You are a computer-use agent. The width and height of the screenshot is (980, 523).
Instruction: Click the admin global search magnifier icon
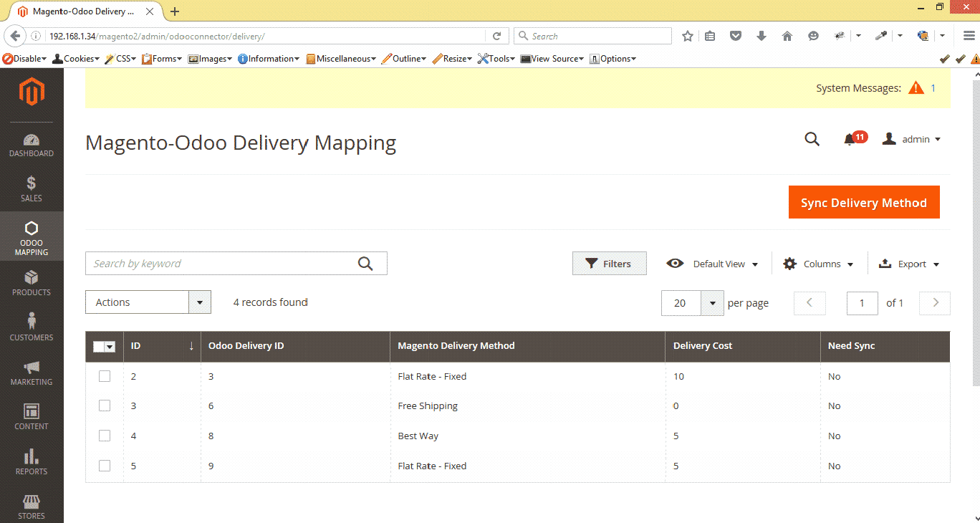coord(812,139)
